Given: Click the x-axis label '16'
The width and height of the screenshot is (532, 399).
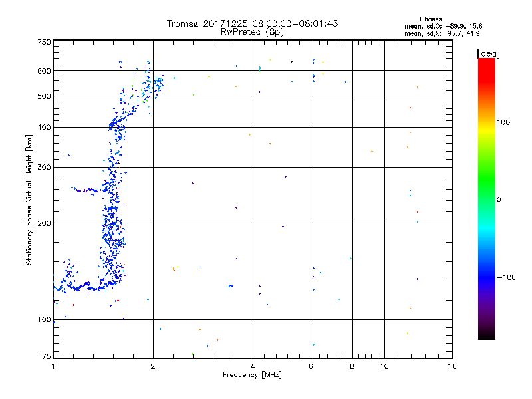Looking at the screenshot, I should (452, 366).
